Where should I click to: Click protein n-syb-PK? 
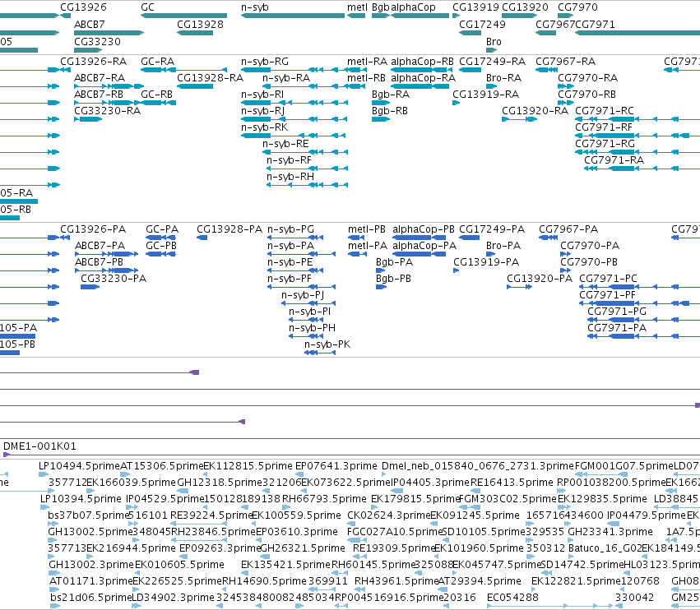(x=327, y=344)
